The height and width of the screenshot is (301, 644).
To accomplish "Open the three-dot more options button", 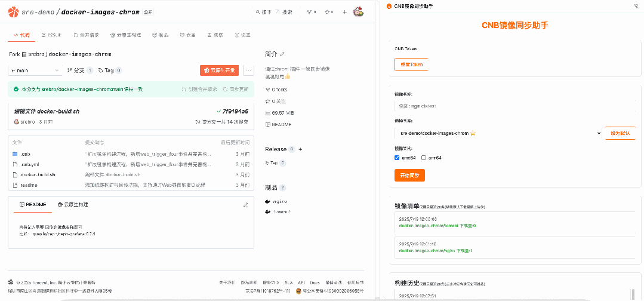I will (248, 70).
